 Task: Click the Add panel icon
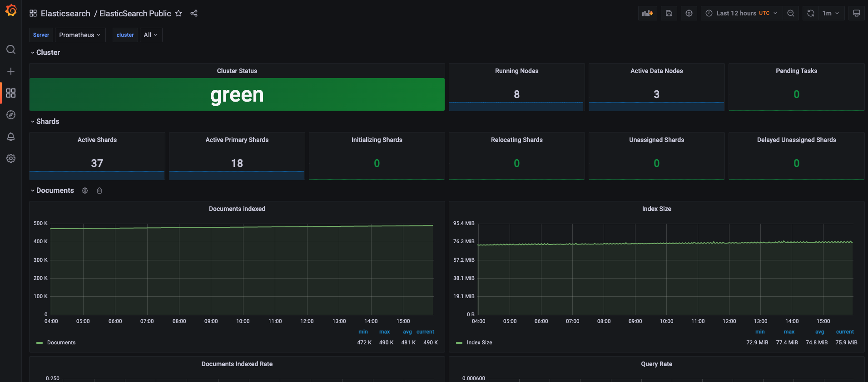[x=648, y=13]
